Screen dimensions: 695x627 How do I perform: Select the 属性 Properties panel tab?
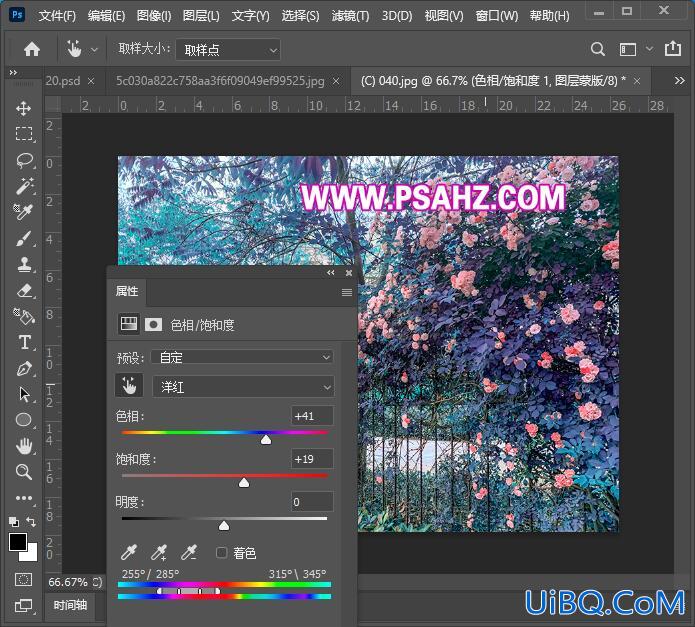(x=127, y=291)
